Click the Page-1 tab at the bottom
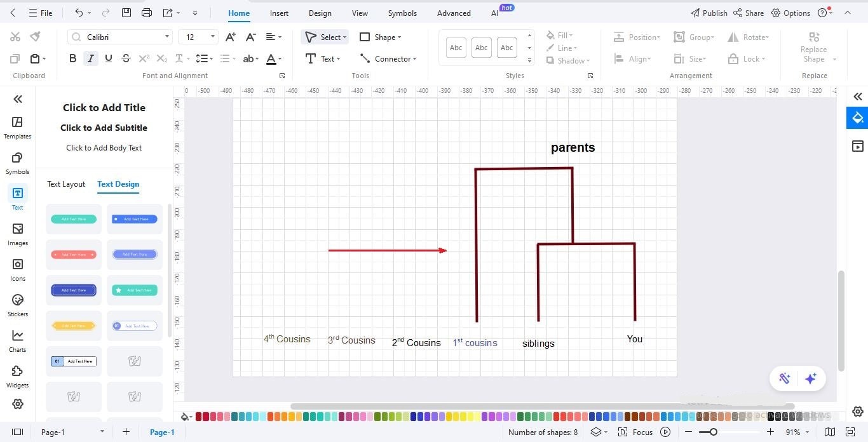 (x=161, y=432)
